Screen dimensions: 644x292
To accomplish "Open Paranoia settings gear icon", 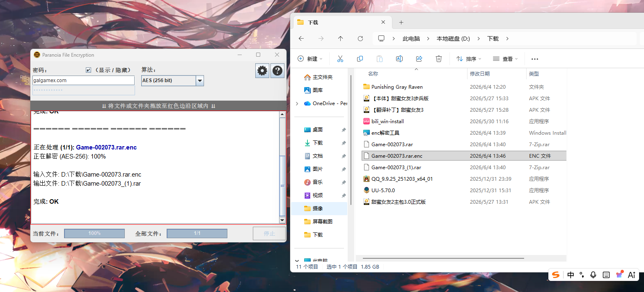I will pos(262,71).
